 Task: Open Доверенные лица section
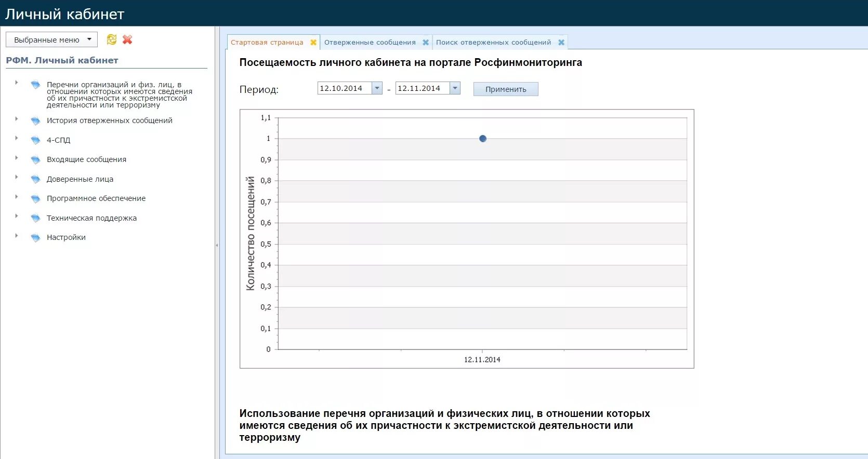80,179
